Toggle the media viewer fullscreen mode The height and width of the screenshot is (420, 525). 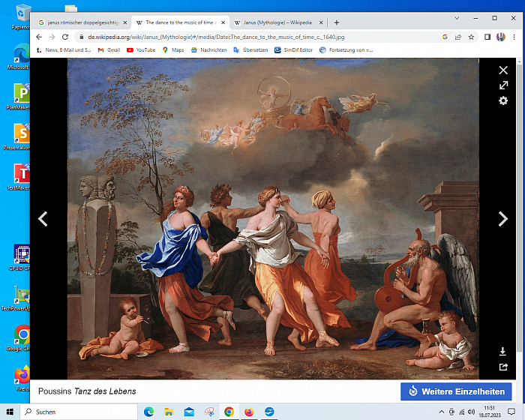click(503, 85)
